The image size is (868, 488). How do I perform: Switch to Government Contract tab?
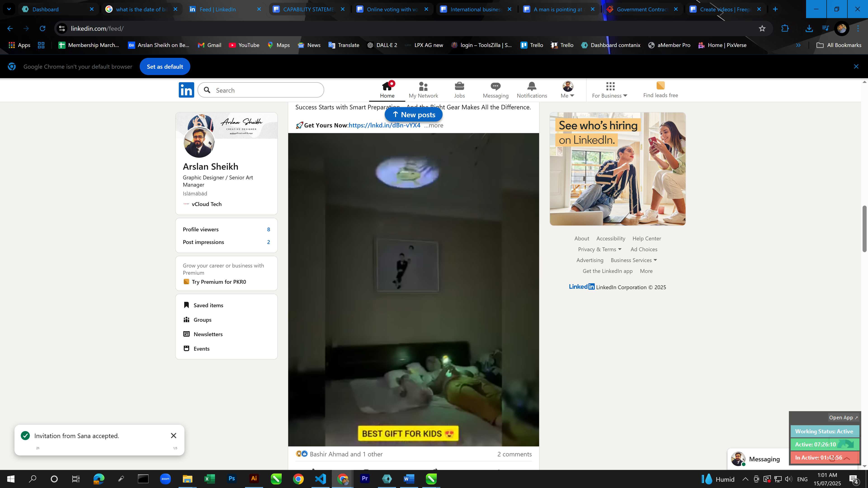642,9
